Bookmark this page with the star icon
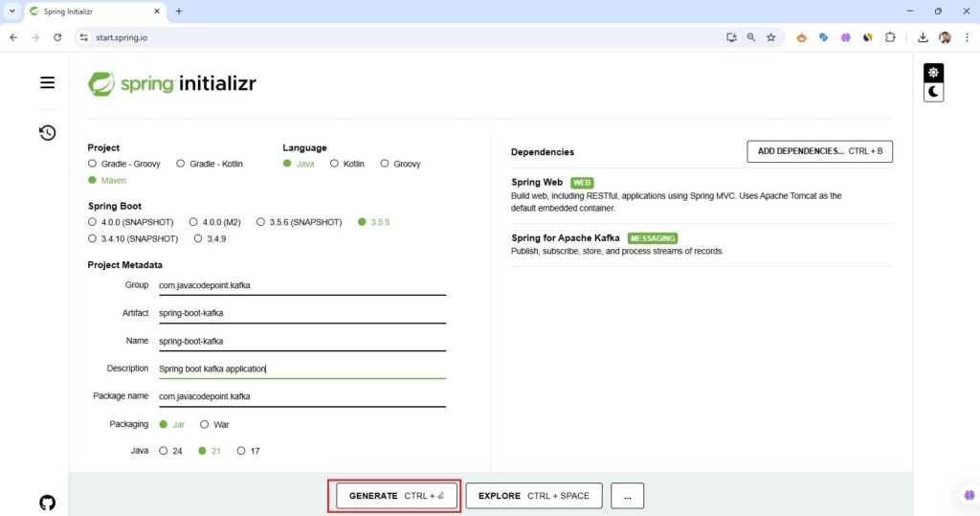 770,37
